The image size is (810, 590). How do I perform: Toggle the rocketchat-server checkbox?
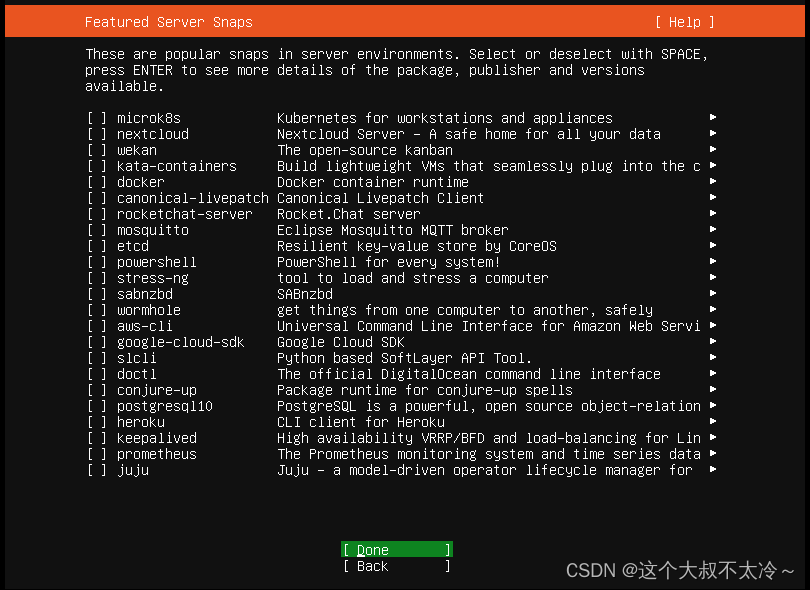(97, 214)
